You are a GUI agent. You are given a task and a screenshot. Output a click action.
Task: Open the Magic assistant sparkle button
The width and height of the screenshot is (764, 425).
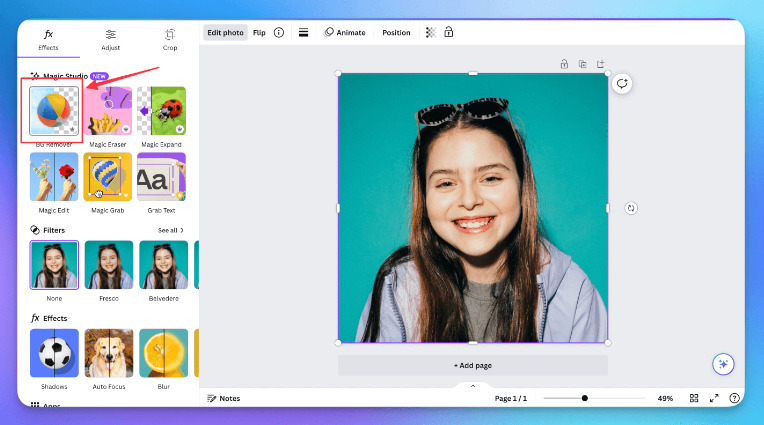click(x=723, y=364)
